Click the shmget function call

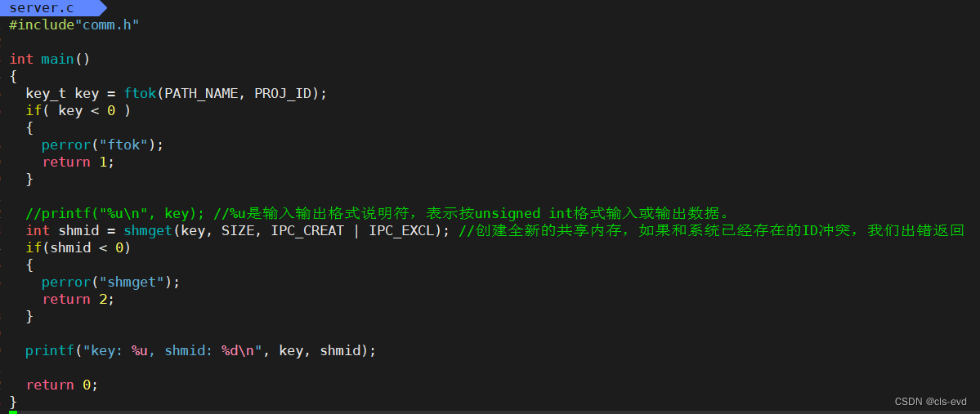tap(147, 231)
